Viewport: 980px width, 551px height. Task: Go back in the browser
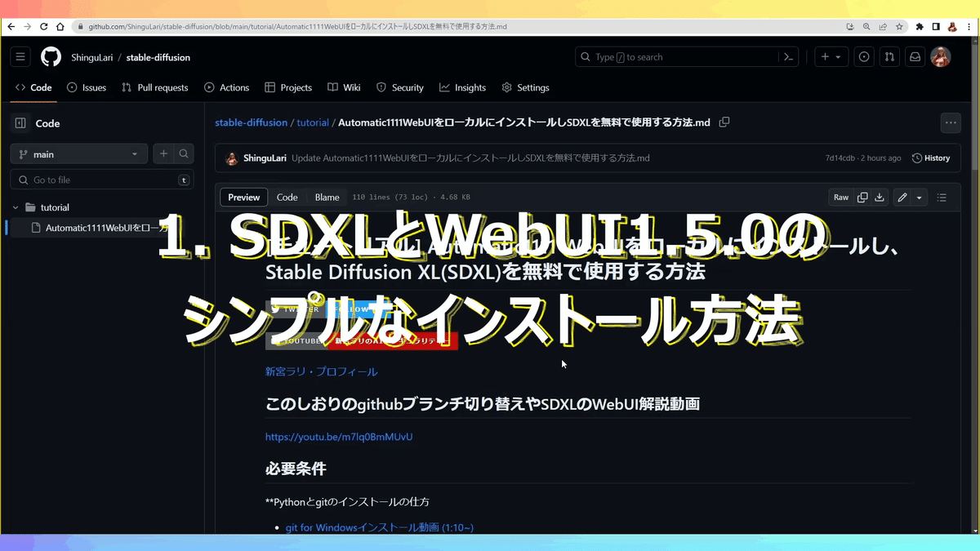(11, 26)
